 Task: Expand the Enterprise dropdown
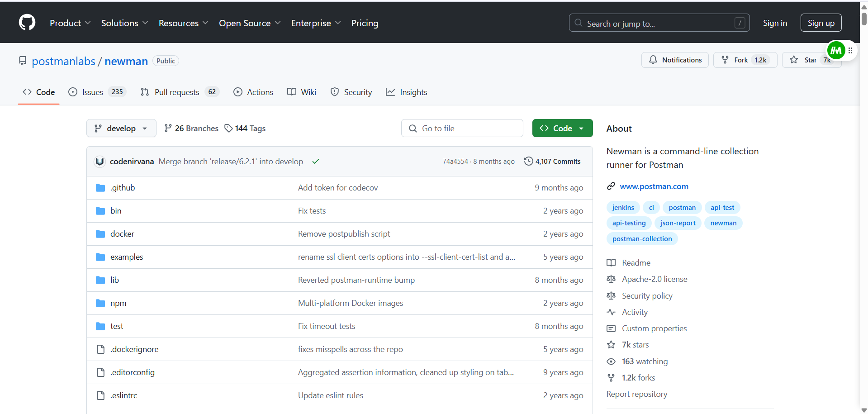(316, 23)
